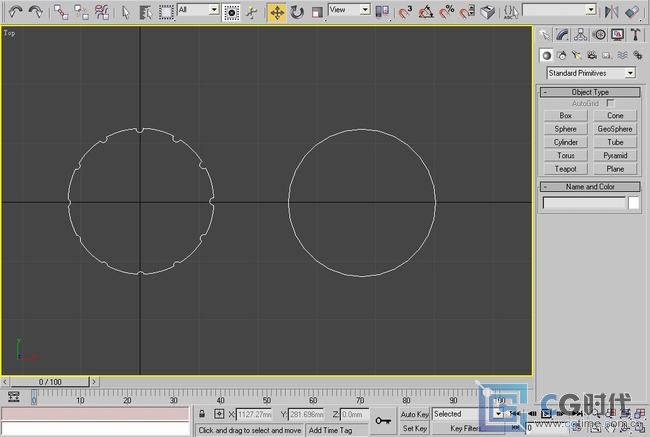Click the Cylinder primitive button

tap(565, 142)
